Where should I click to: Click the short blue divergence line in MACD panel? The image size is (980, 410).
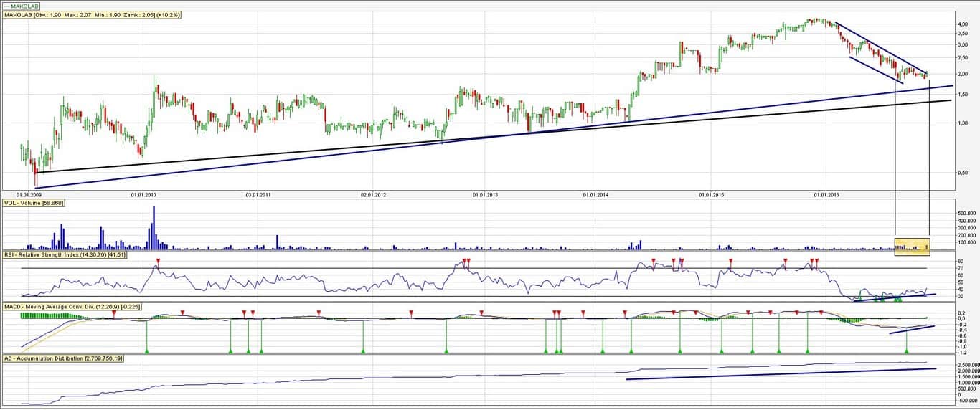[x=912, y=330]
